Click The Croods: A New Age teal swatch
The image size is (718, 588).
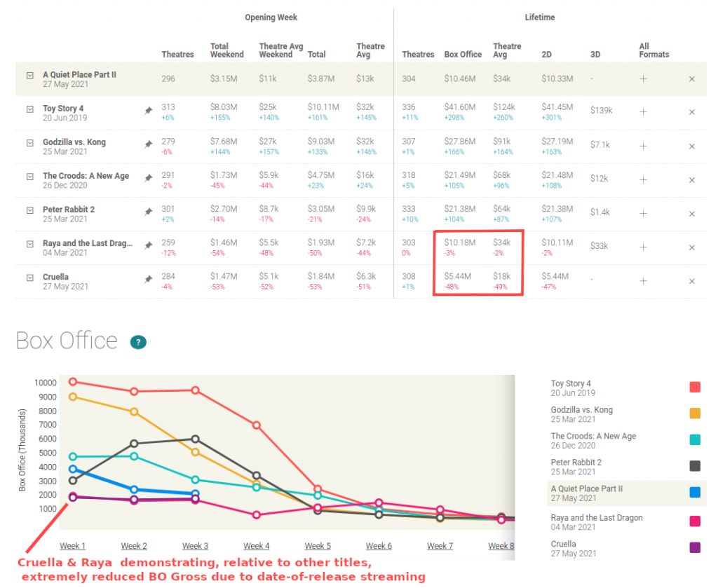click(x=695, y=439)
